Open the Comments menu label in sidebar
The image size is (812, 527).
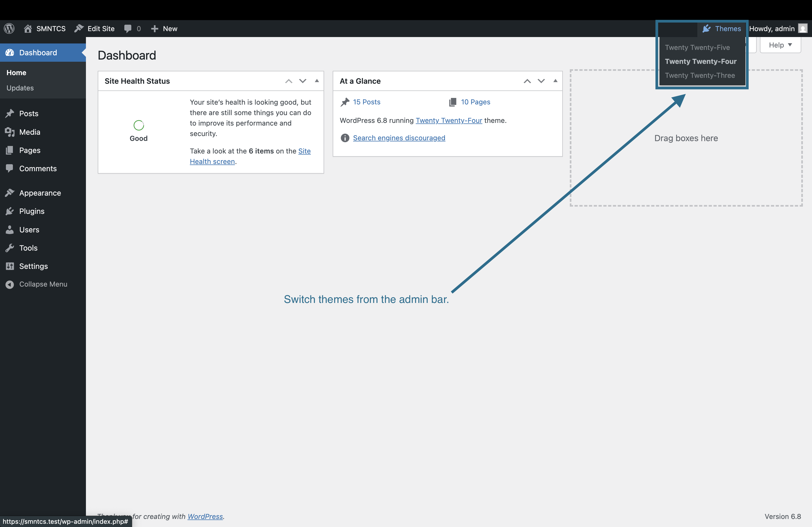[38, 169]
